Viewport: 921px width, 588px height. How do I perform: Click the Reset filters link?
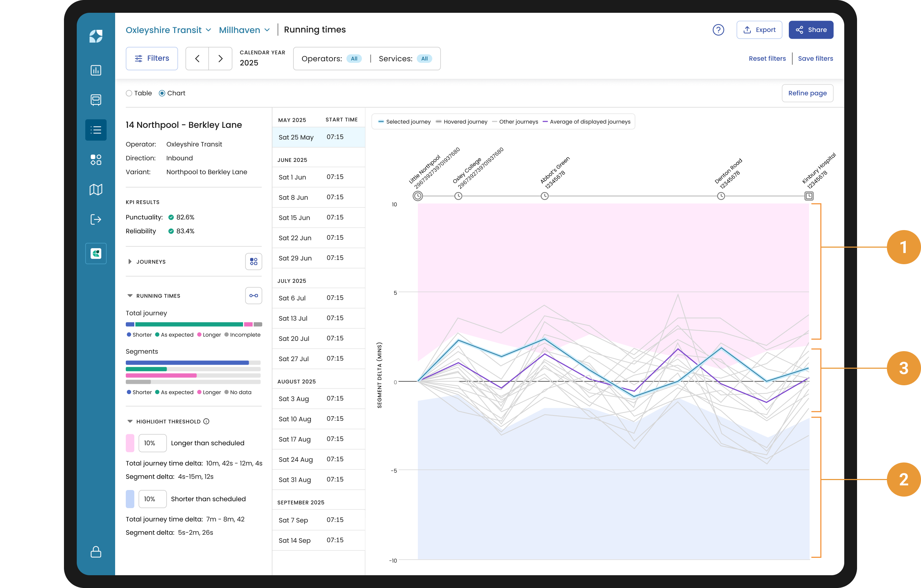(767, 59)
